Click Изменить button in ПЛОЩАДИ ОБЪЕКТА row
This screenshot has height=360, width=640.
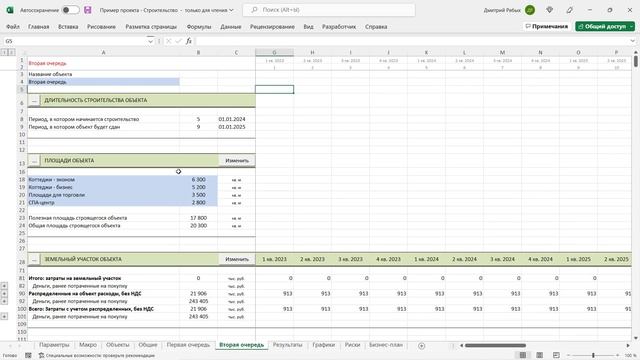tap(237, 160)
